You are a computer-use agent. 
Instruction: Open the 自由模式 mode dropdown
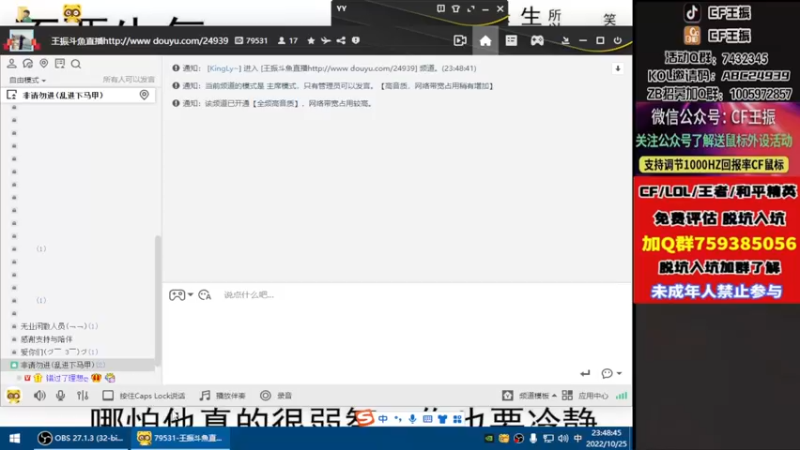pyautogui.click(x=27, y=80)
